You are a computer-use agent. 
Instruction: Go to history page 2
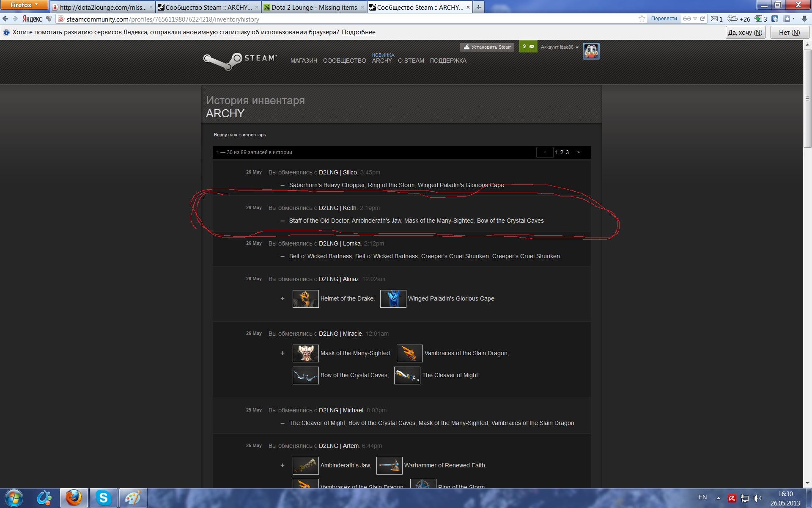click(x=562, y=152)
